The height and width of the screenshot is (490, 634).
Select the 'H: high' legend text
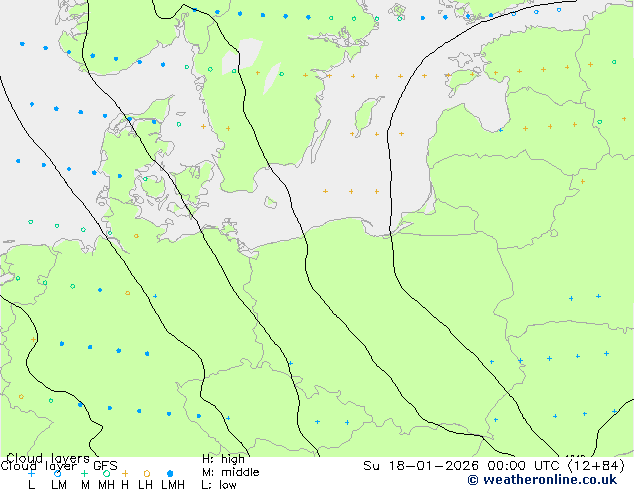click(x=223, y=459)
